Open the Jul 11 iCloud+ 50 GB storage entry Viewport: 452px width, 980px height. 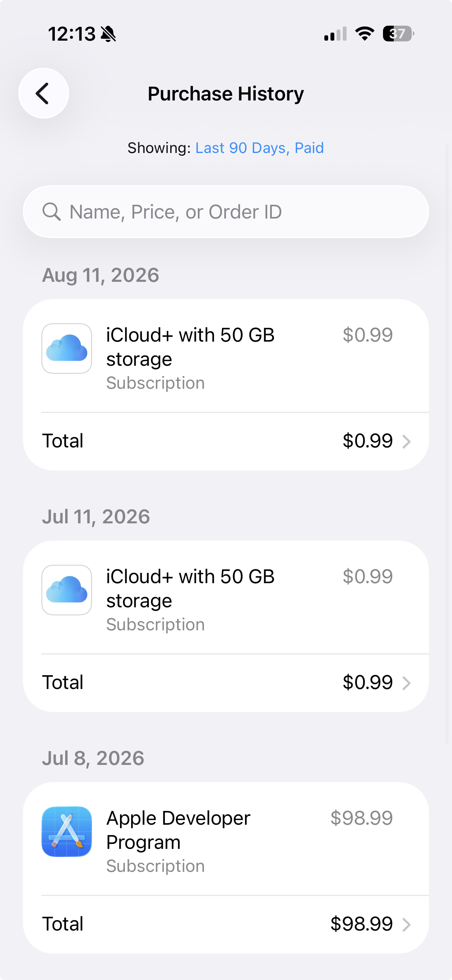[226, 597]
